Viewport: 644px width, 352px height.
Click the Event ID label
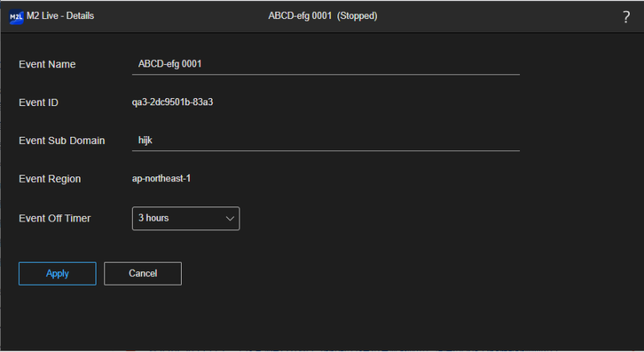[x=39, y=103]
